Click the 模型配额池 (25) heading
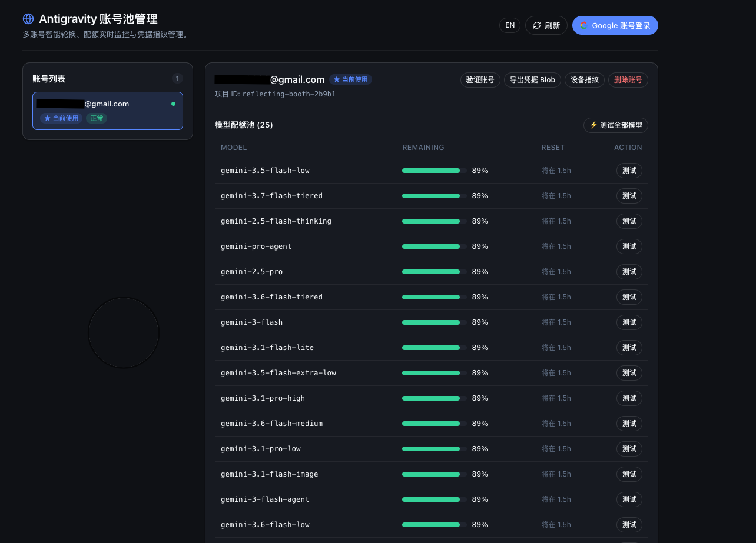 click(244, 125)
